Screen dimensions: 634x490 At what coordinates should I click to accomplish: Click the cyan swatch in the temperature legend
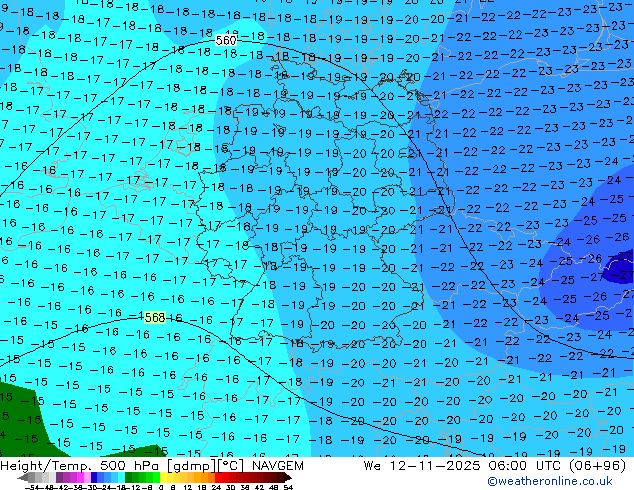click(121, 477)
